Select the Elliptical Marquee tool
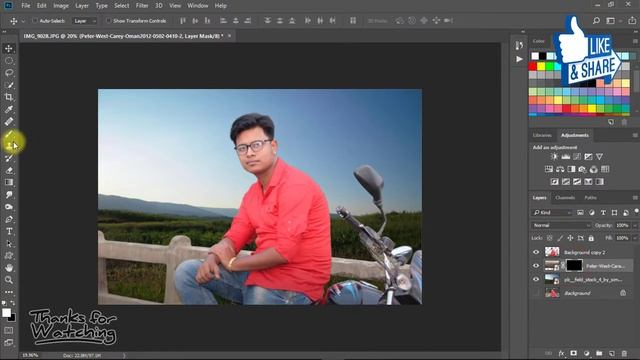The height and width of the screenshot is (360, 640). (9, 61)
